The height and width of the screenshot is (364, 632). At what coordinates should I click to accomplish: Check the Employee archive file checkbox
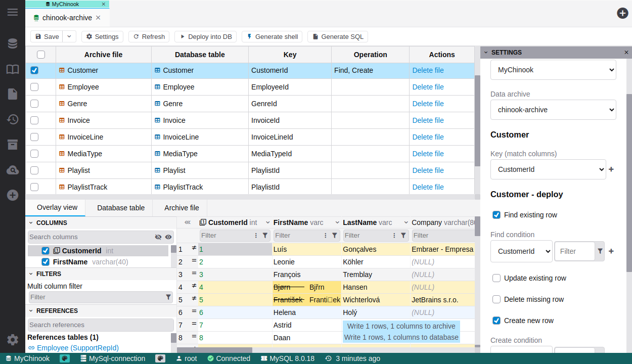pyautogui.click(x=34, y=87)
